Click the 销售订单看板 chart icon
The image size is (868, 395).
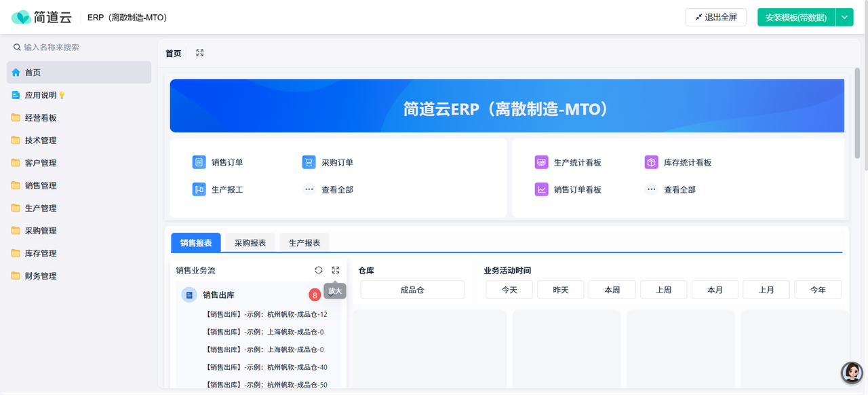point(541,189)
